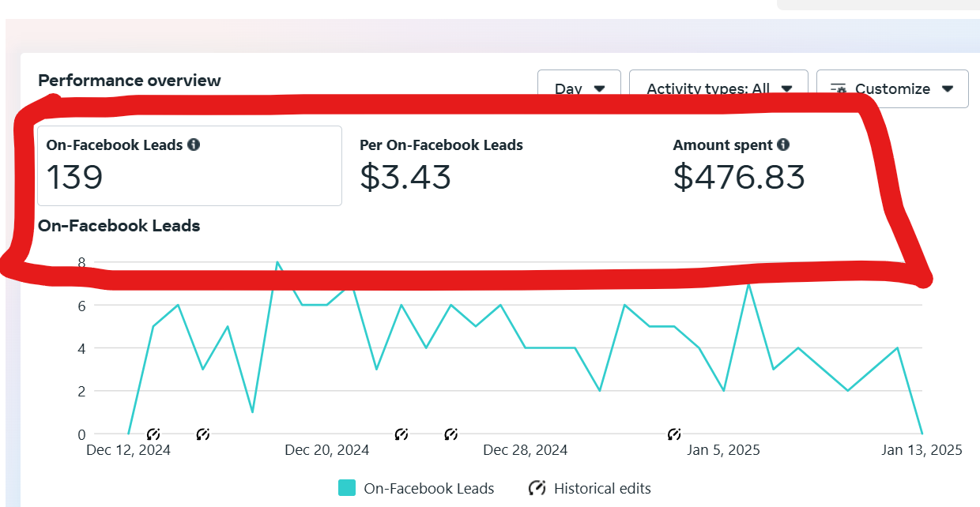
Task: Select the historical edit marker at Dec 15
Action: pos(203,434)
